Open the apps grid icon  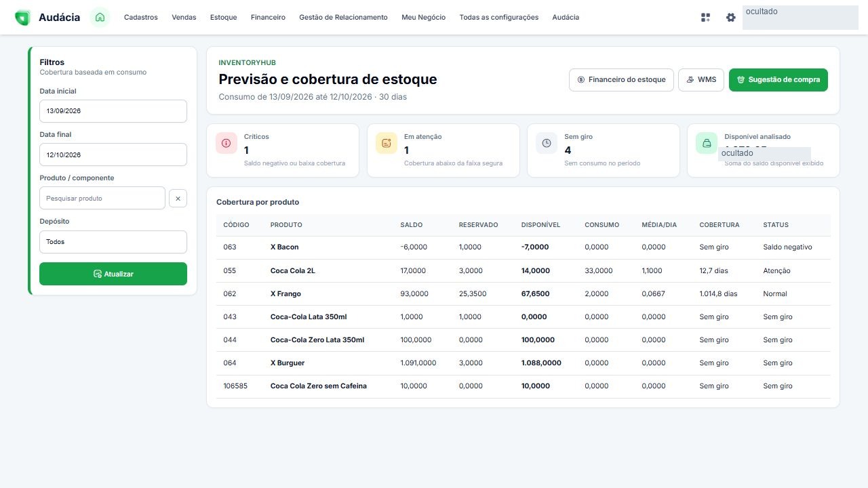click(706, 18)
